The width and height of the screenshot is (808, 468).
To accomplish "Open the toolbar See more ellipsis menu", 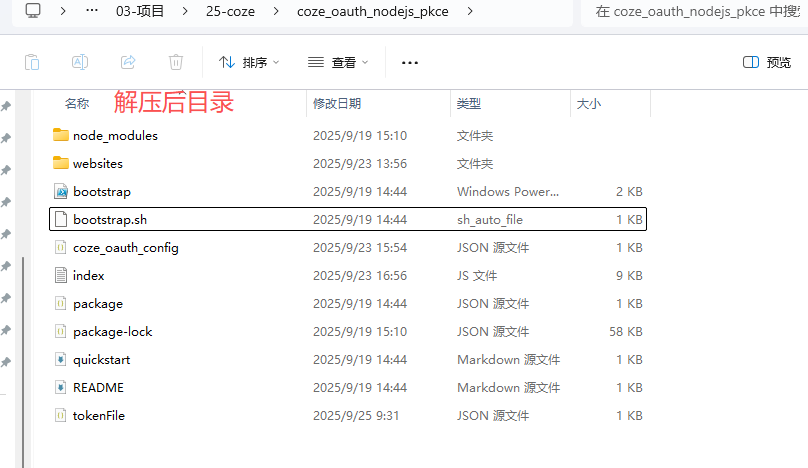I will pos(410,63).
